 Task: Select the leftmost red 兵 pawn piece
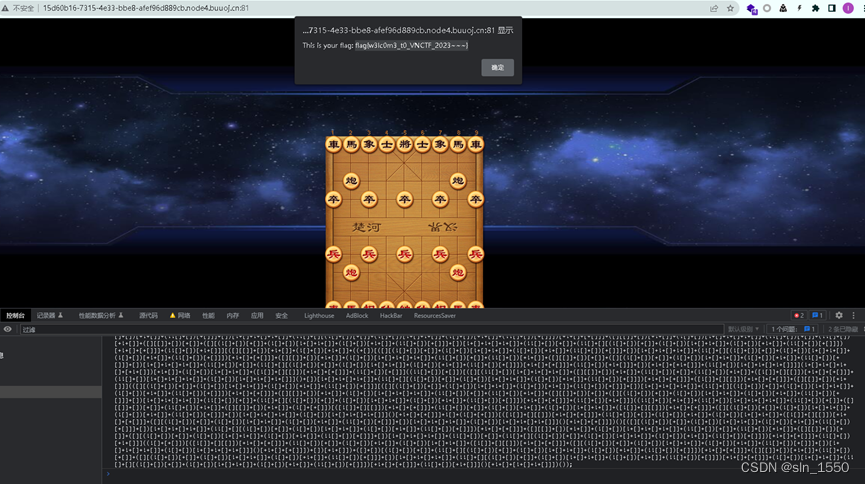click(x=333, y=254)
